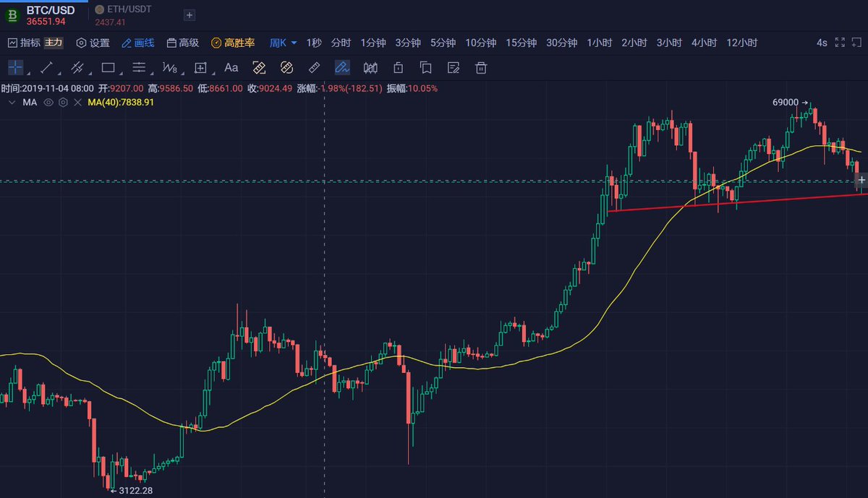Click the 4s refresh countdown
This screenshot has height=498, width=868.
point(822,43)
